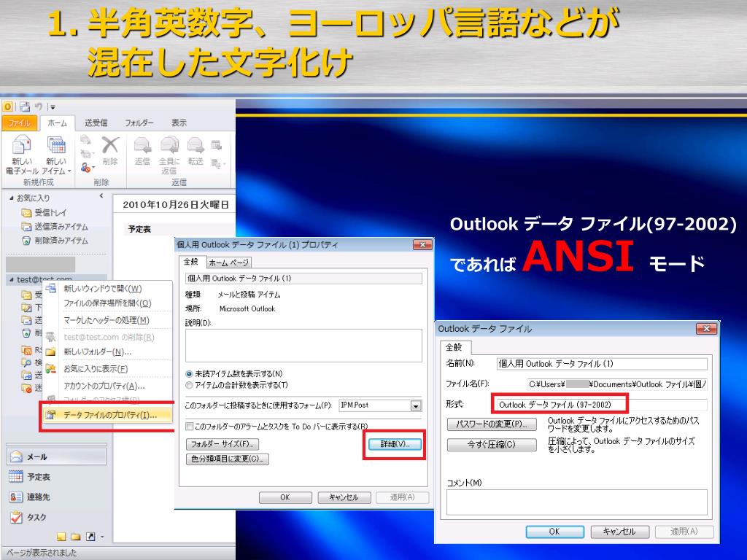The width and height of the screenshot is (747, 560).
Task: Click the Notes icon in navigation footer
Action: (x=61, y=537)
